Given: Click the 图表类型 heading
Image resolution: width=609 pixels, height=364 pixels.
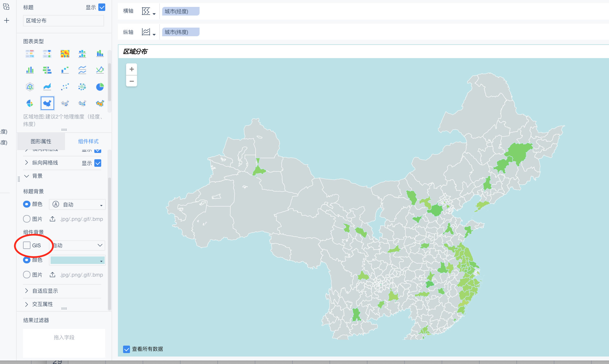Looking at the screenshot, I should [x=34, y=41].
